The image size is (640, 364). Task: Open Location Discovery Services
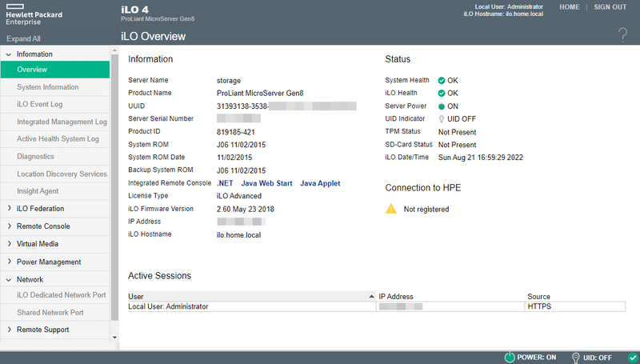click(x=55, y=174)
